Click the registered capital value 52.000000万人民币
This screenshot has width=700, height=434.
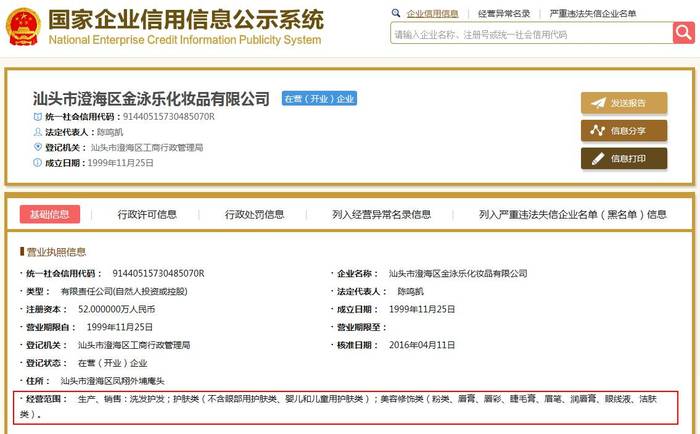(117, 309)
